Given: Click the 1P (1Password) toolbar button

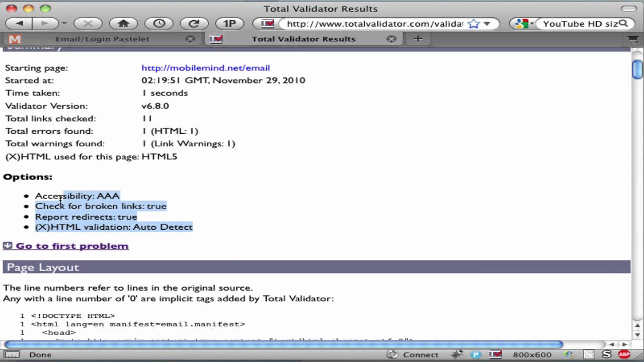Looking at the screenshot, I should (x=229, y=24).
